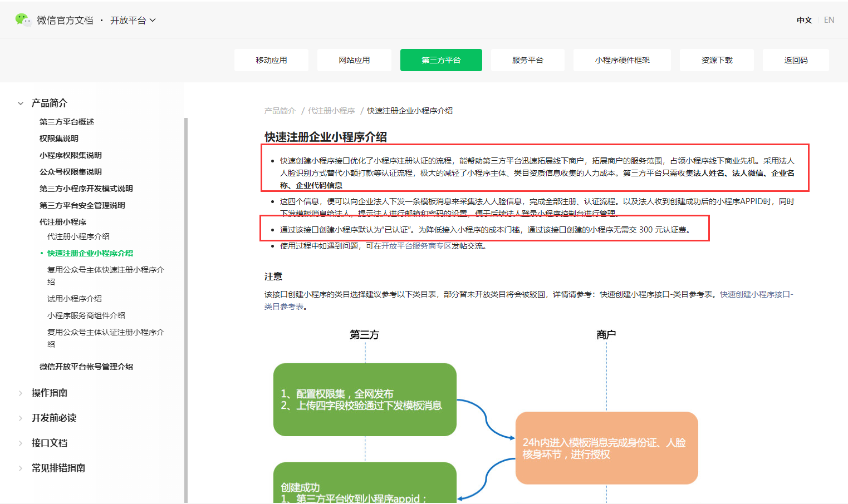Open 开放平台服务商专区 link
Screen dimensions: 848x504
coord(416,246)
